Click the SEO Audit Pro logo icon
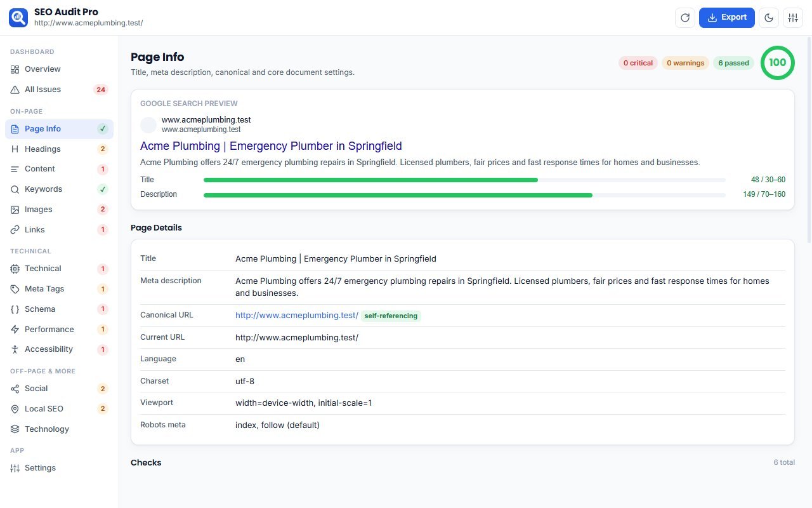The image size is (812, 508). [x=18, y=18]
